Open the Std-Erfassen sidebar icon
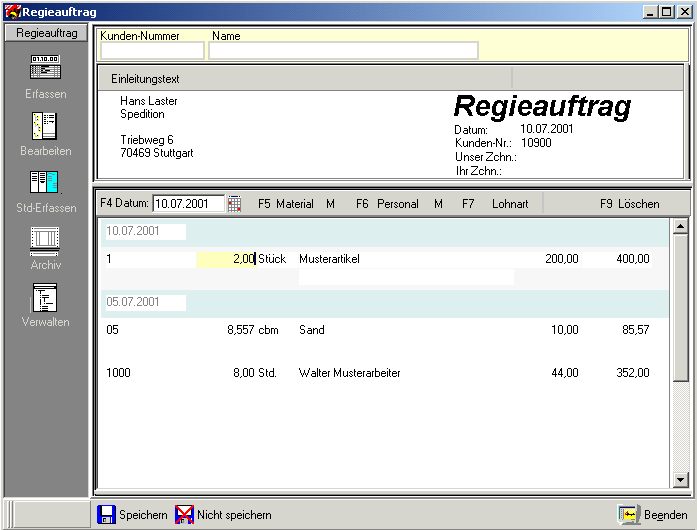 (x=44, y=182)
